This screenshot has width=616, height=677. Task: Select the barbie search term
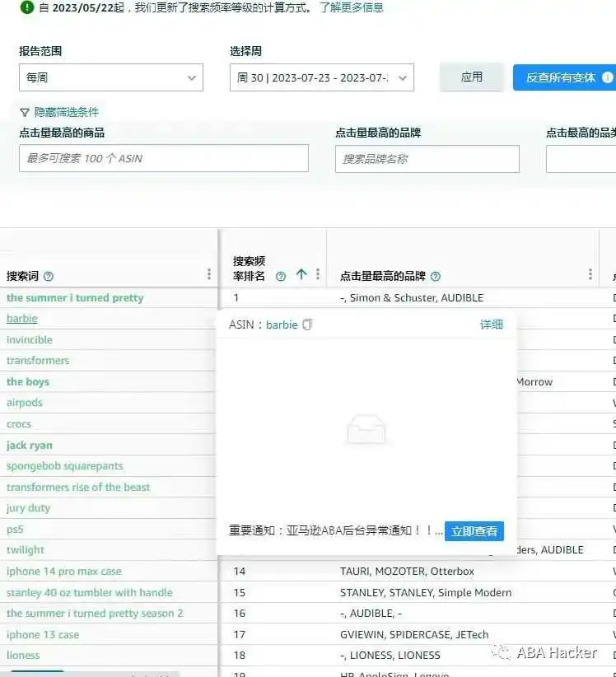point(22,319)
